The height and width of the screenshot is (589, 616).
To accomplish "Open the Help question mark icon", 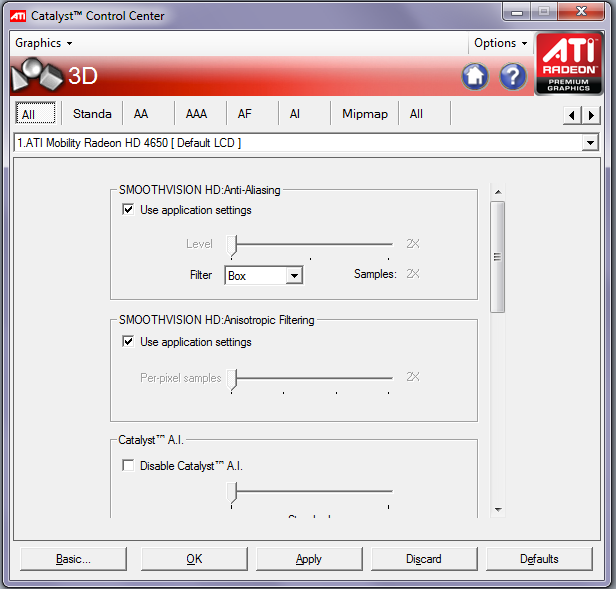I will click(x=513, y=76).
